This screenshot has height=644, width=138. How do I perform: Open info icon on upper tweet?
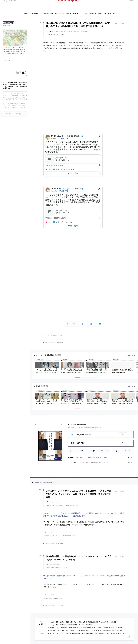(99, 165)
